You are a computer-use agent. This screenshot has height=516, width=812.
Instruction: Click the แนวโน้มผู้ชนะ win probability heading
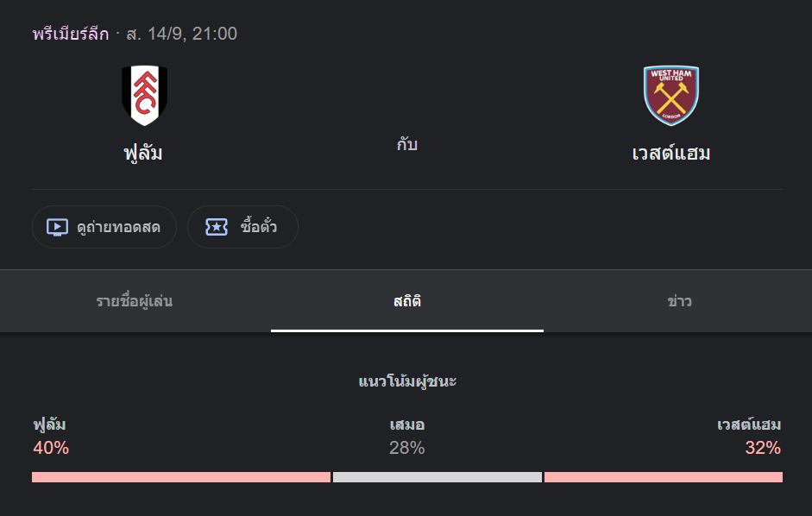[407, 381]
